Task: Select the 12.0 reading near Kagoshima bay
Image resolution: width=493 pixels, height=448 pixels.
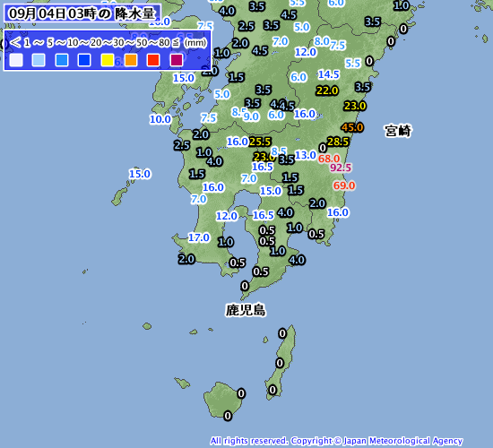Action: pos(227,216)
